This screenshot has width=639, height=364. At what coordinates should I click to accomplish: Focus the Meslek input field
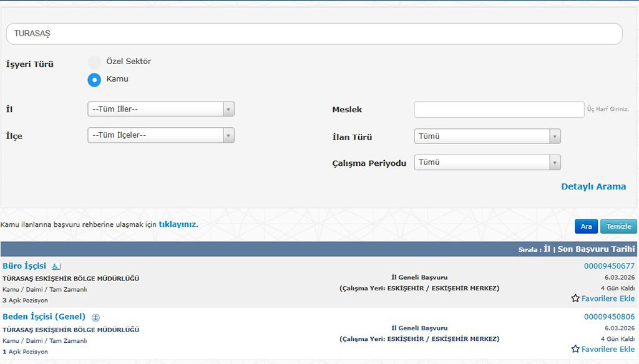tap(499, 110)
